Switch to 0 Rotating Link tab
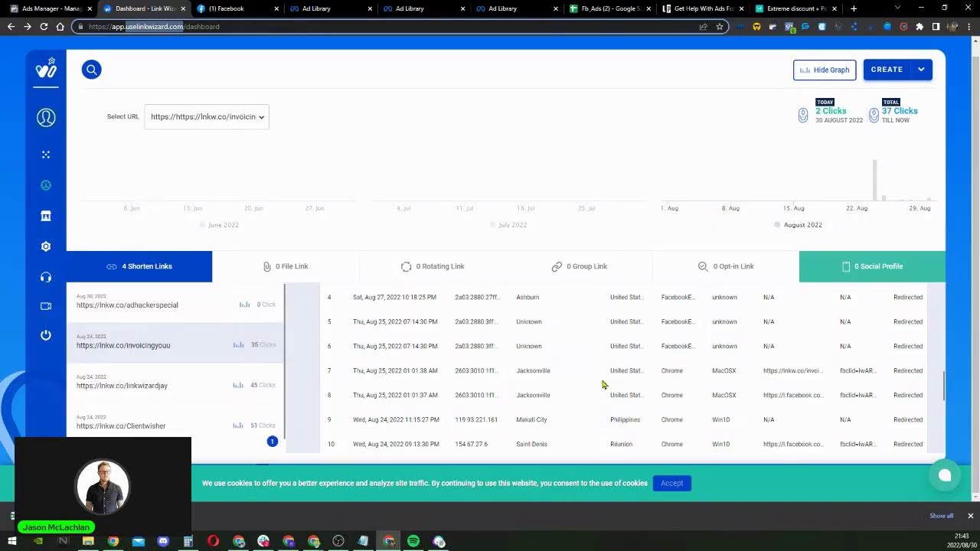Image resolution: width=980 pixels, height=551 pixels. coord(433,266)
